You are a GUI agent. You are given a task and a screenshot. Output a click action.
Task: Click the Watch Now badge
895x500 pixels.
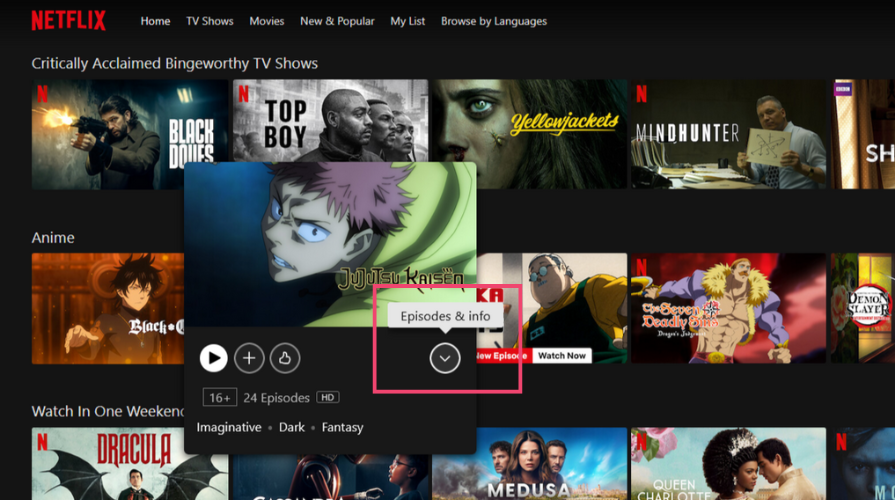tap(562, 356)
